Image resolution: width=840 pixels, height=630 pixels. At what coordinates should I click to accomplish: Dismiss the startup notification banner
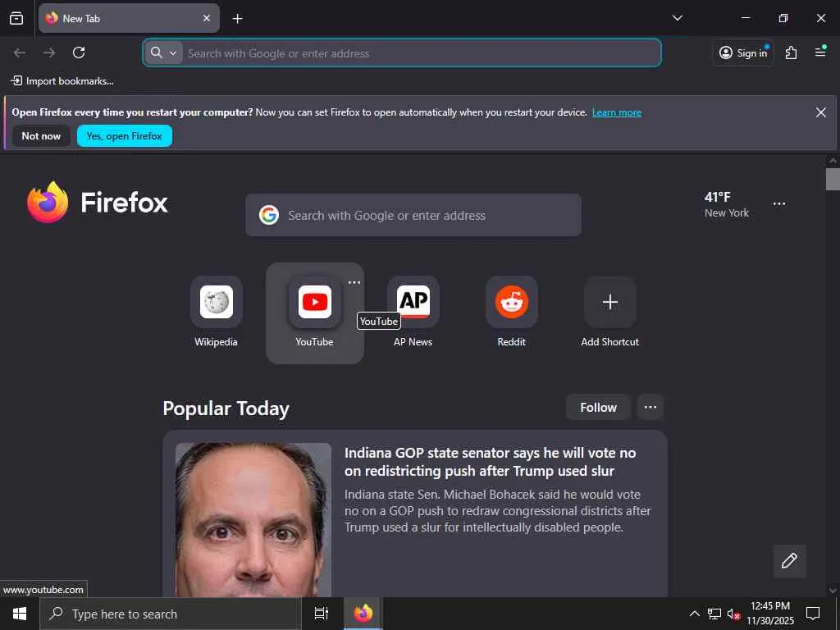[820, 112]
